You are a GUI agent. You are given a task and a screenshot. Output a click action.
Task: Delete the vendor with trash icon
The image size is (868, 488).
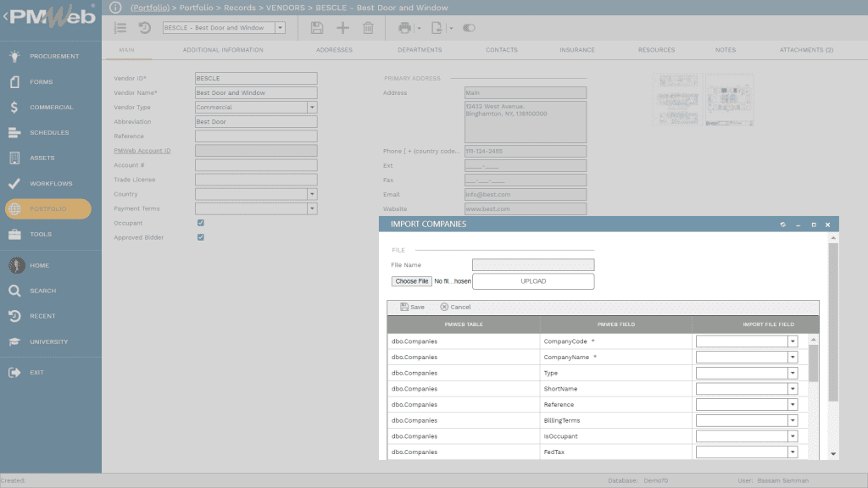tap(368, 28)
